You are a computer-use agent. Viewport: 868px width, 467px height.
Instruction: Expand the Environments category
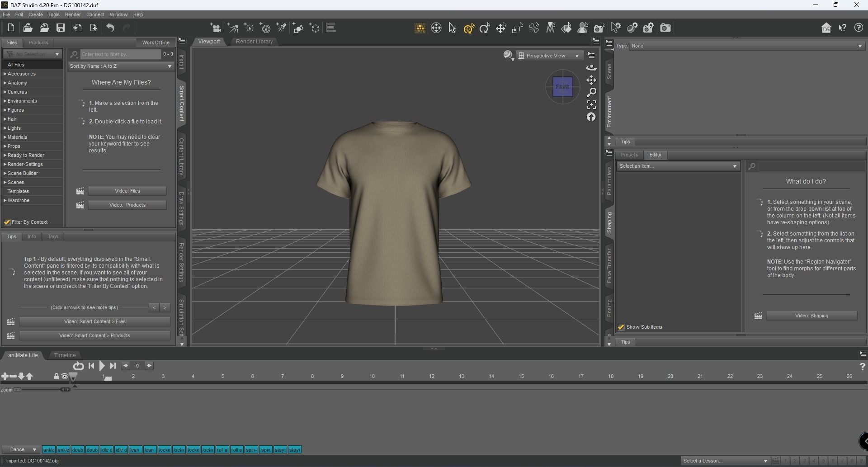(x=5, y=101)
